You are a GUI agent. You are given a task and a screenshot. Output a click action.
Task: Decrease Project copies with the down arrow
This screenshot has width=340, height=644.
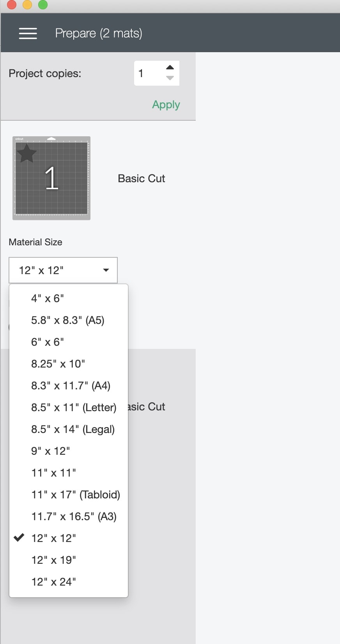coord(170,79)
